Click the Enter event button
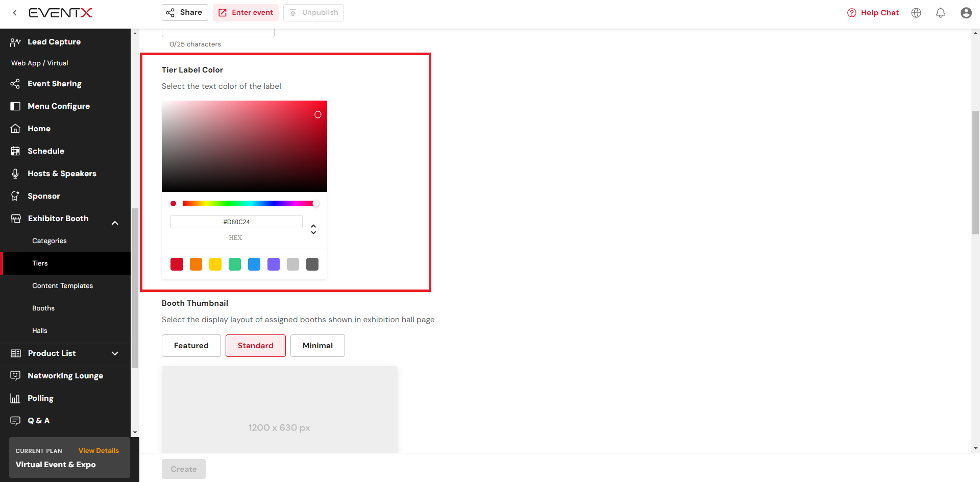This screenshot has width=980, height=482. pyautogui.click(x=246, y=13)
